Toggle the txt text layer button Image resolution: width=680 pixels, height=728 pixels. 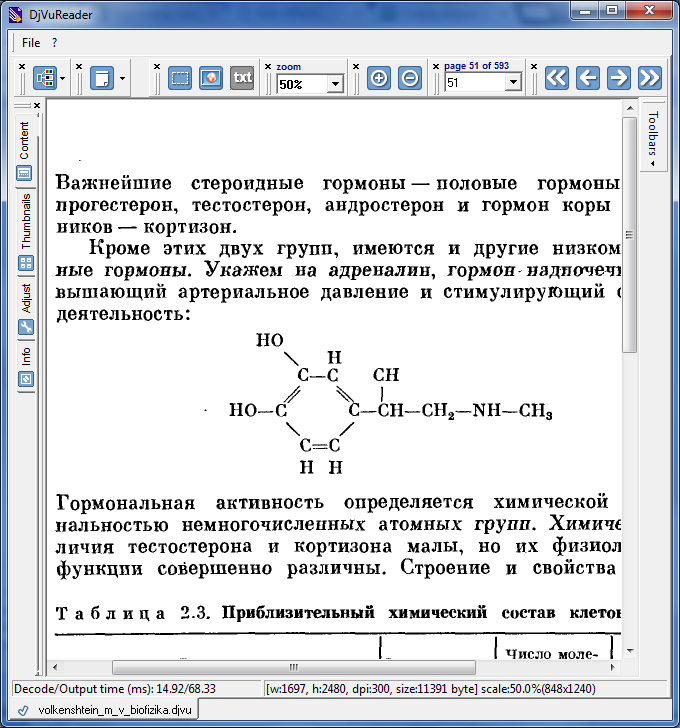(242, 78)
